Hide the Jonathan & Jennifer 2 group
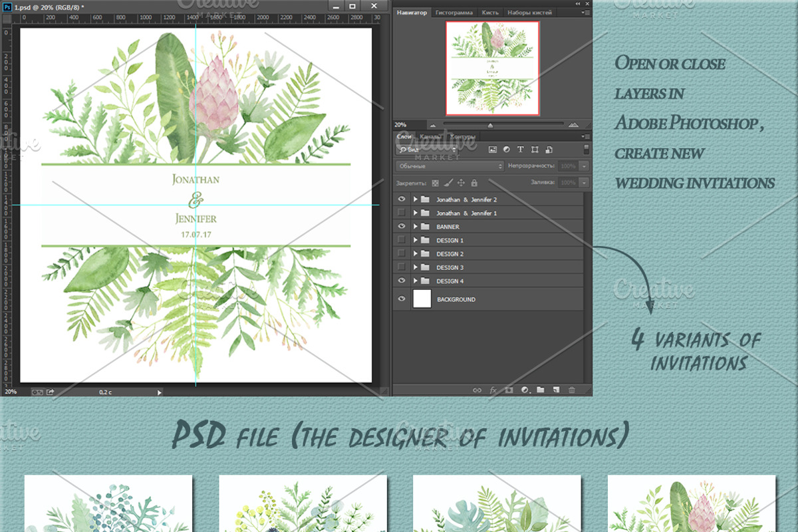Image resolution: width=798 pixels, height=532 pixels. [x=401, y=199]
